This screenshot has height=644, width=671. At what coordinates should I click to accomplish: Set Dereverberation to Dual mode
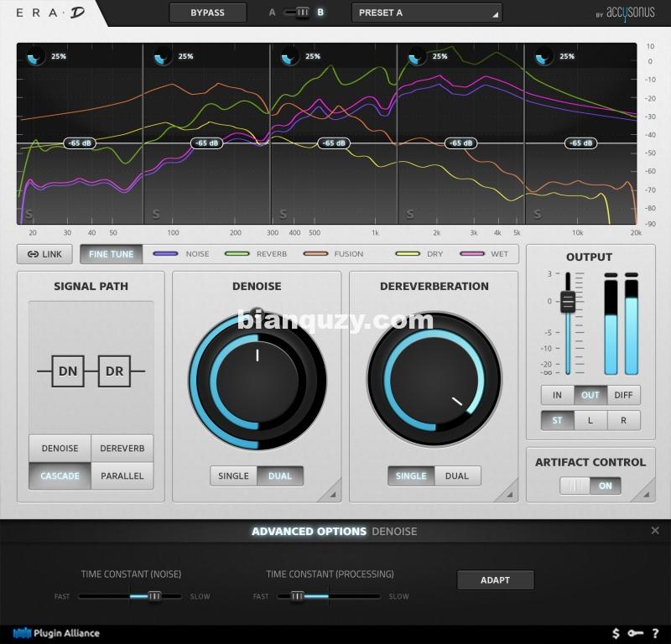pyautogui.click(x=457, y=475)
